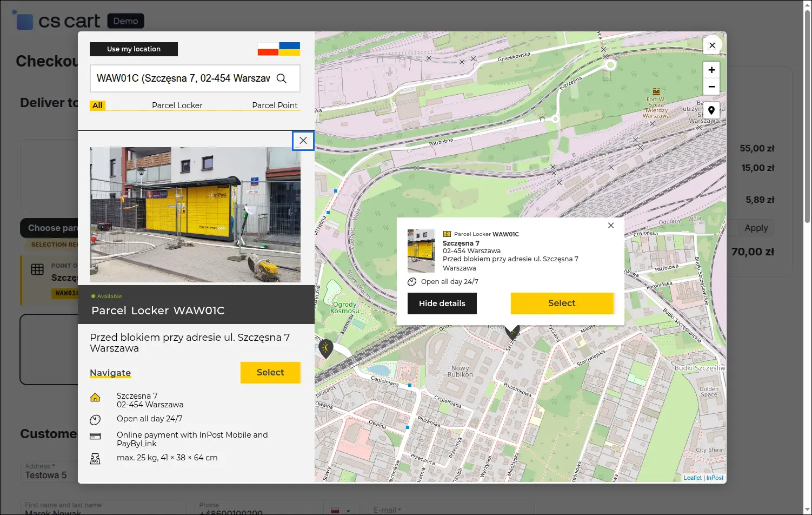Zoom in on the map

tap(711, 70)
